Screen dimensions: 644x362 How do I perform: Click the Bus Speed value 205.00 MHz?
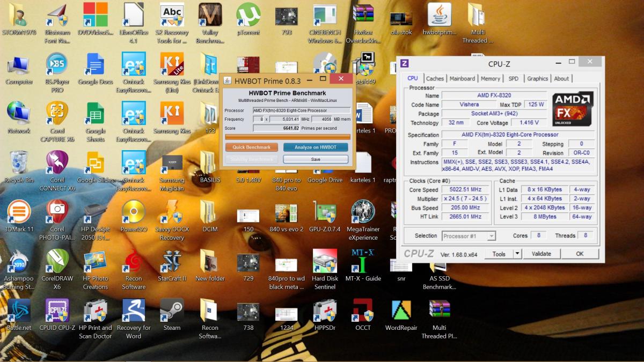[465, 208]
